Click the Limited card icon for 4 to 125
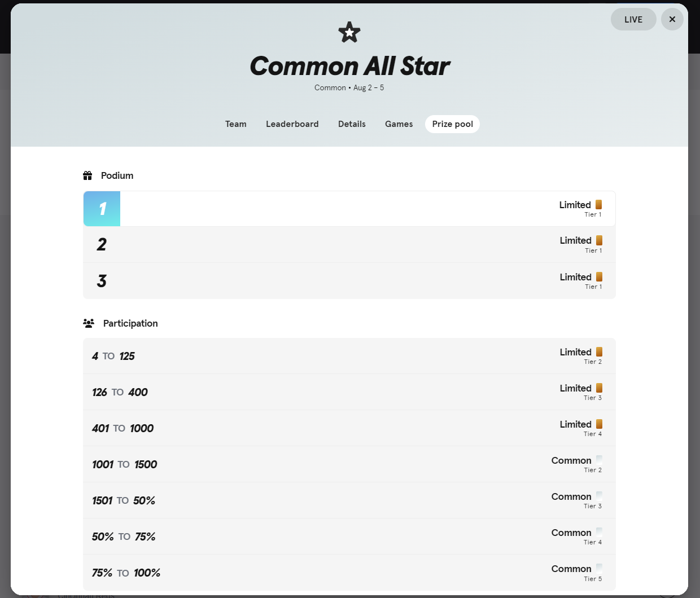 point(600,352)
